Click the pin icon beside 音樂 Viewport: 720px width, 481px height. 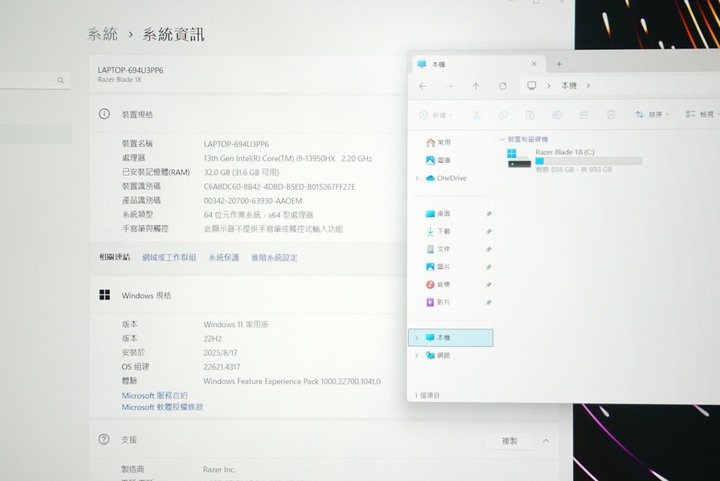coord(489,285)
